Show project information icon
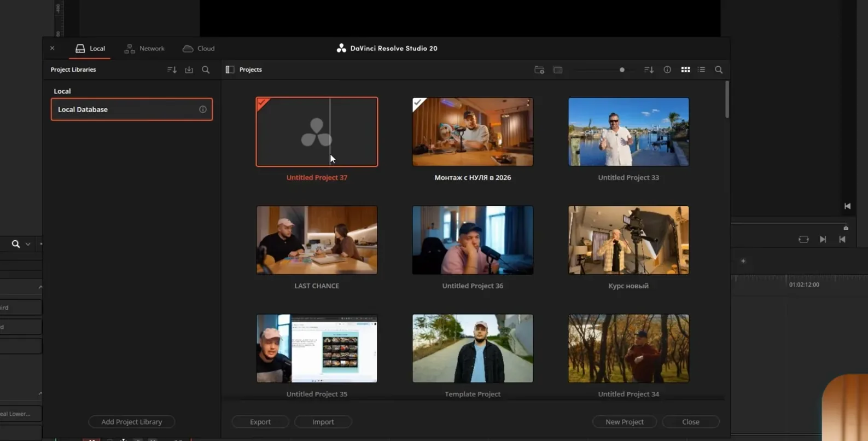Viewport: 868px width, 441px height. point(667,69)
